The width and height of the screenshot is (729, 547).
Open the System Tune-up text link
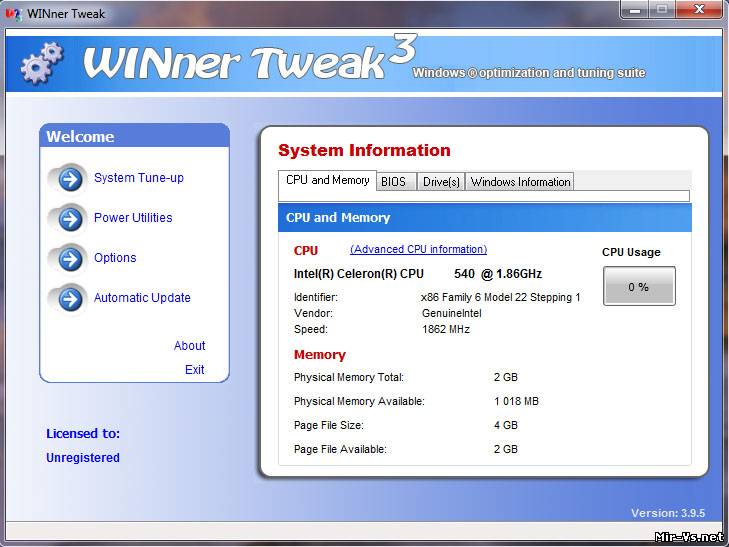point(139,178)
